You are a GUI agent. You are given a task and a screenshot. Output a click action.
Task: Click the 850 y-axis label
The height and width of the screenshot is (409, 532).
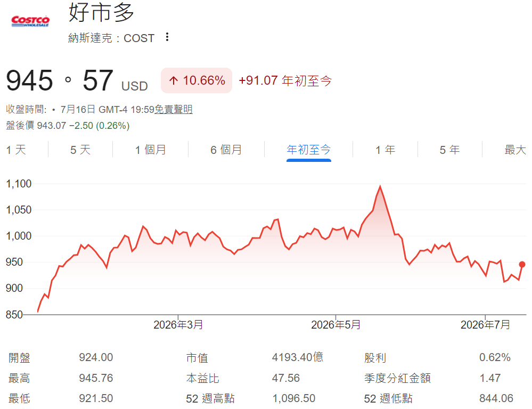14,315
